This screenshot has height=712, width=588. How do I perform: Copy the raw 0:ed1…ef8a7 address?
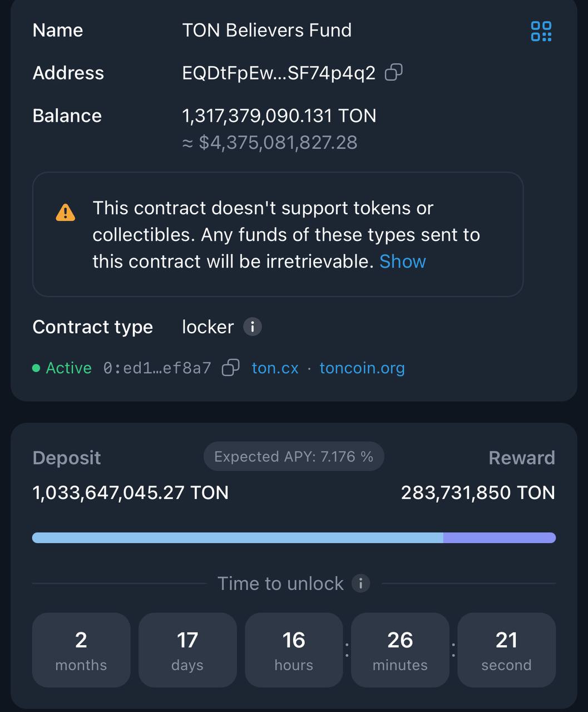pos(231,368)
